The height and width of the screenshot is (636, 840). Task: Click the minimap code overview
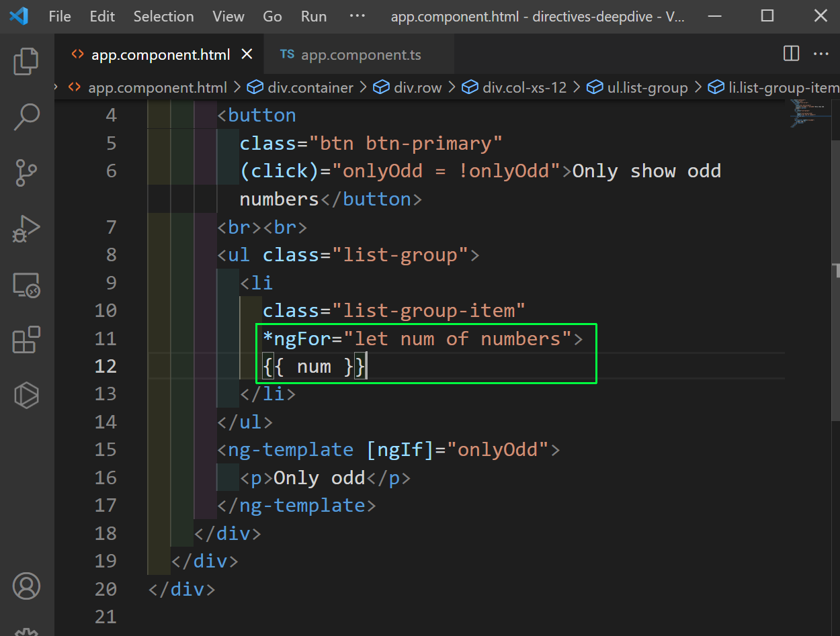click(x=807, y=114)
